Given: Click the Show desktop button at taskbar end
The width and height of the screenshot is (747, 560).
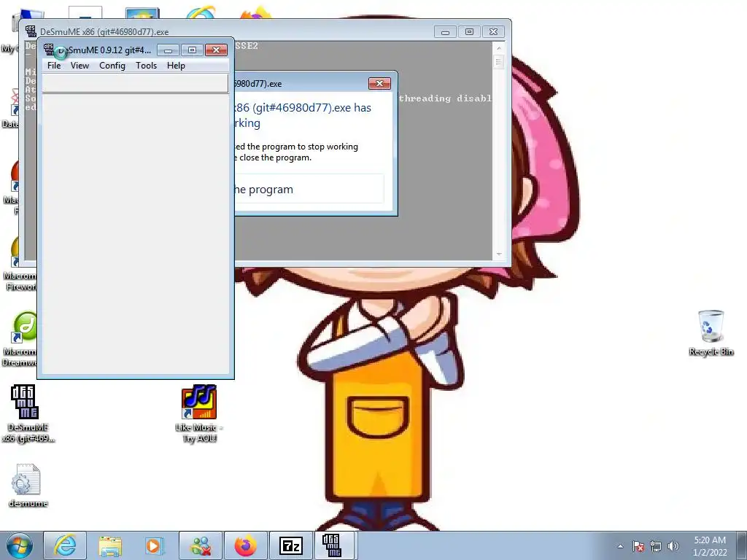Looking at the screenshot, I should tap(742, 546).
